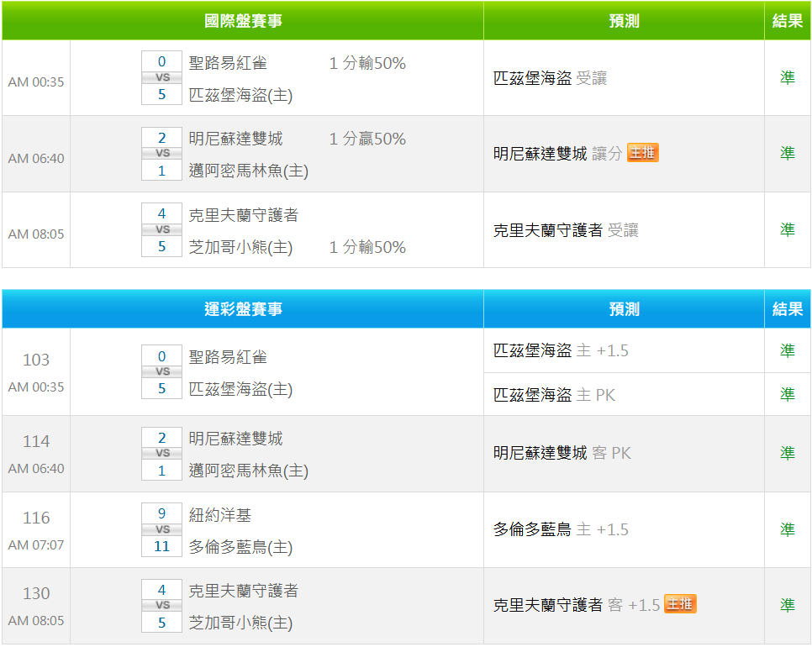Click the 準 result for 匹茲堡海盜 受讓
The height and width of the screenshot is (647, 812).
point(787,77)
